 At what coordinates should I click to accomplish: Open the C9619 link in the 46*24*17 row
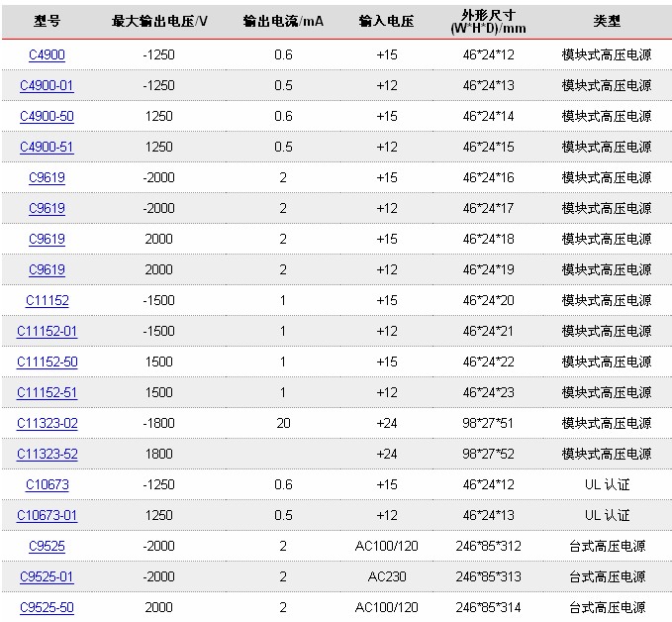point(47,208)
